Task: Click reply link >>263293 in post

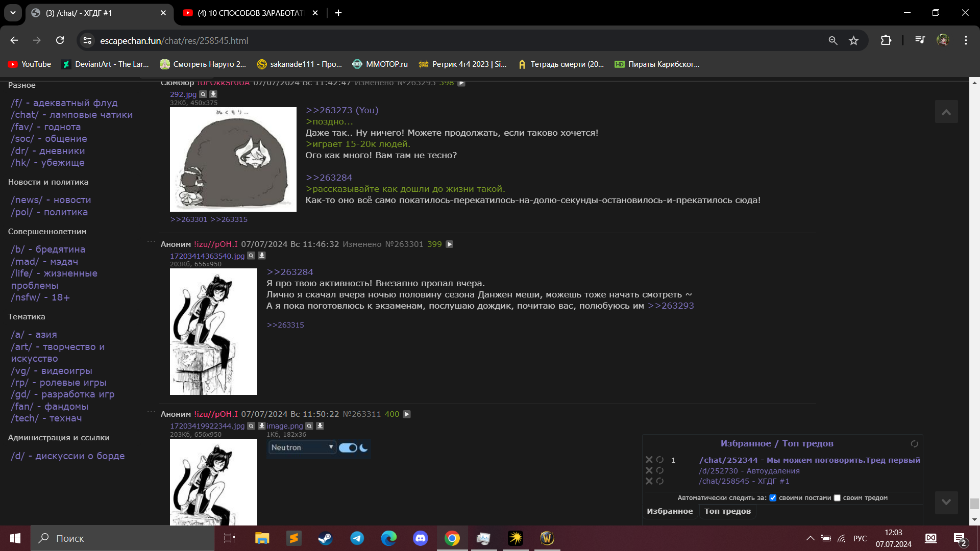Action: click(671, 306)
